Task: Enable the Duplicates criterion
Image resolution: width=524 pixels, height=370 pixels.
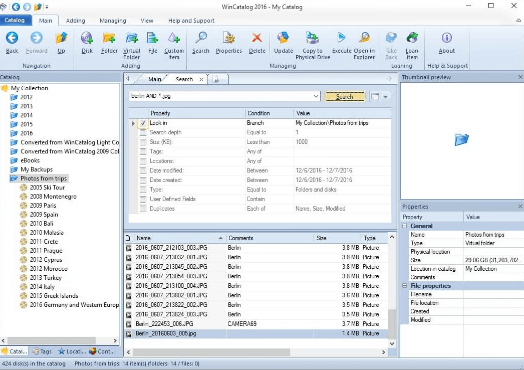Action: click(143, 209)
